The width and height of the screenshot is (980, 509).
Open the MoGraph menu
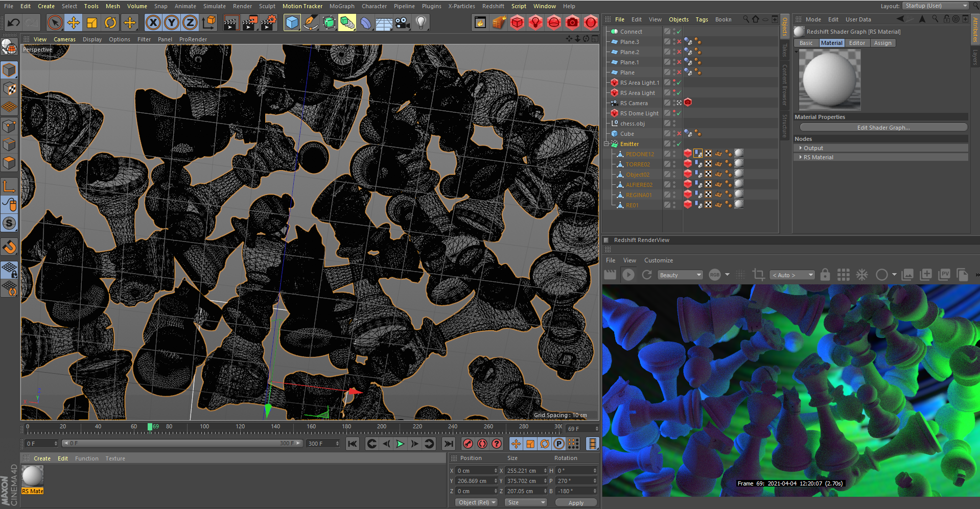(341, 6)
